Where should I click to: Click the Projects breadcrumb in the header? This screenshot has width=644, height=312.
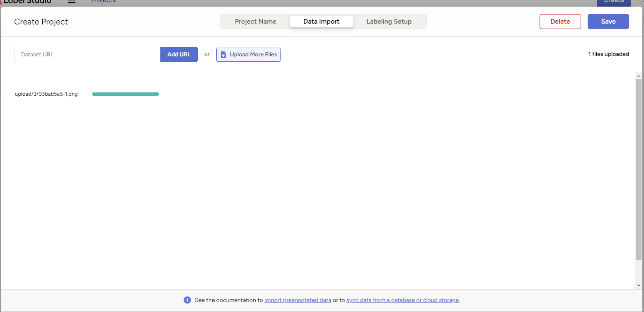pos(104,2)
